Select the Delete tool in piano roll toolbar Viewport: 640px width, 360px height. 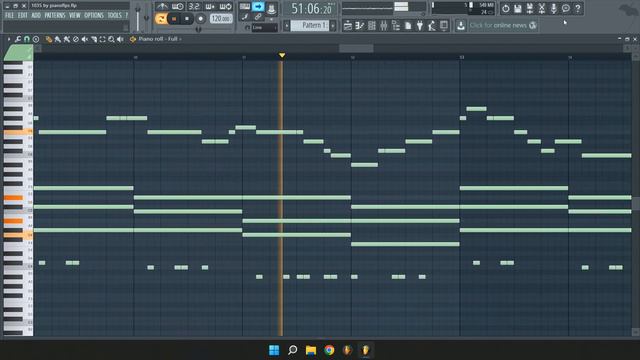click(x=76, y=39)
